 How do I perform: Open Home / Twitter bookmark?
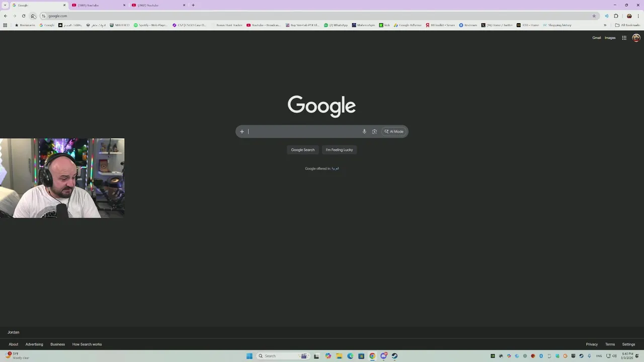tap(496, 25)
